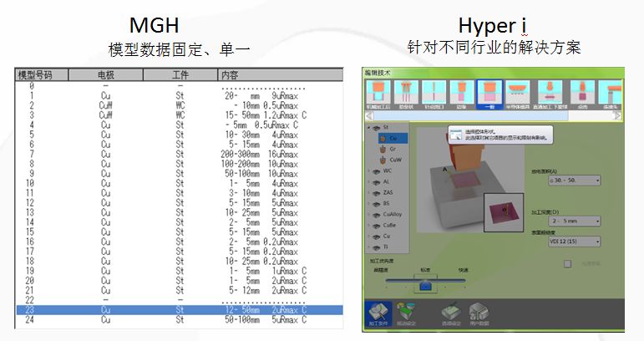This screenshot has height=341, width=644.
Task: Select model row 24 in MGH table
Action: click(x=180, y=319)
